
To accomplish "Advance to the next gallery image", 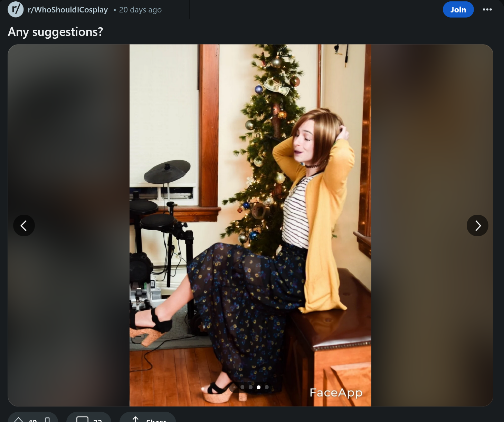I will (477, 226).
